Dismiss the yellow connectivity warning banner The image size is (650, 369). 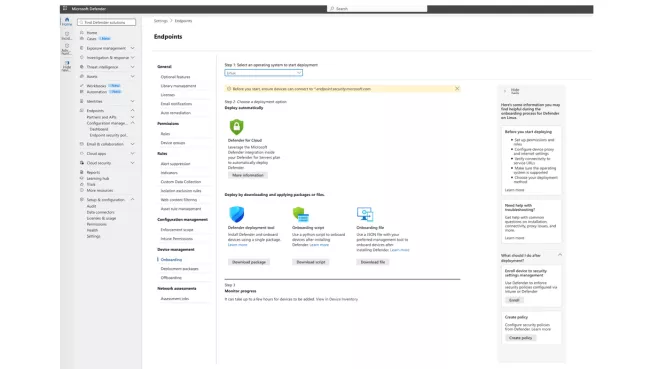(457, 88)
